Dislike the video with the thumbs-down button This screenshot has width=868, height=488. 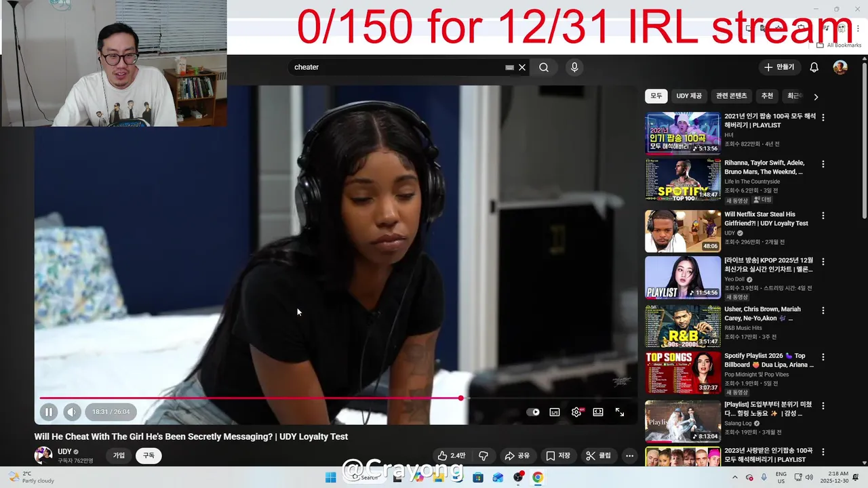[x=484, y=455]
